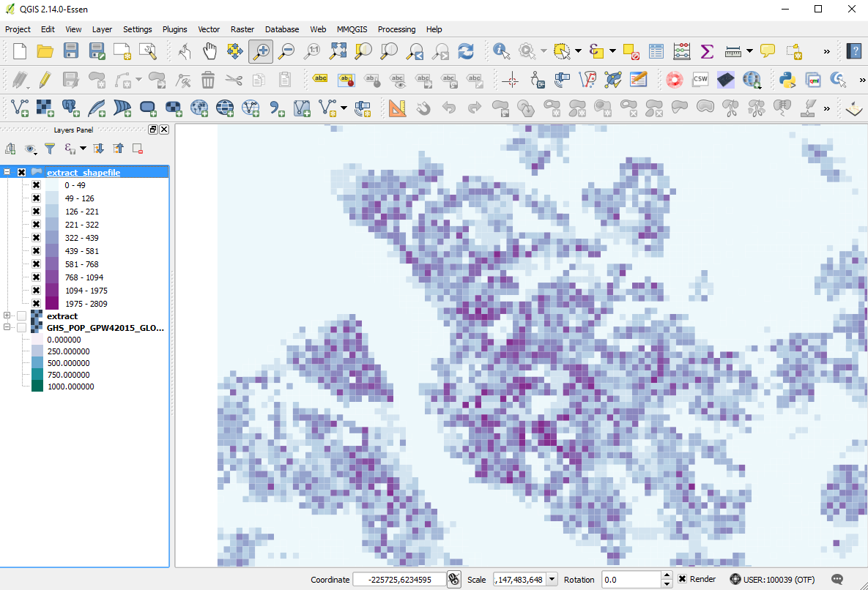Click the Add Raster Layer icon
Viewport: 868px width, 590px height.
click(x=45, y=108)
